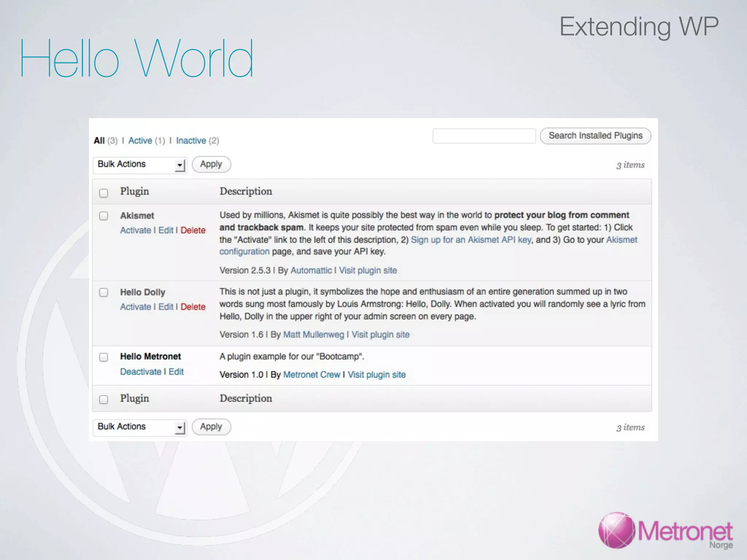Click the Search Installed Plugins button

(x=595, y=136)
